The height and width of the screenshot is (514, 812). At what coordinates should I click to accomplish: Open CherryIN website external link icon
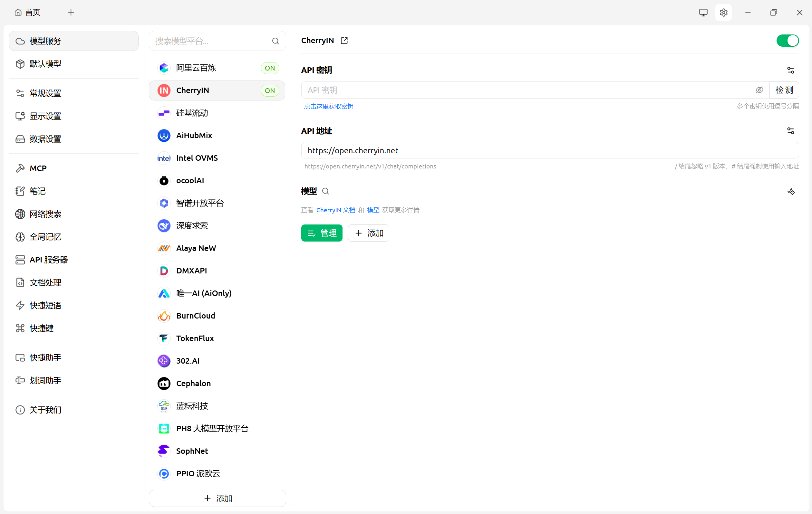pyautogui.click(x=344, y=41)
